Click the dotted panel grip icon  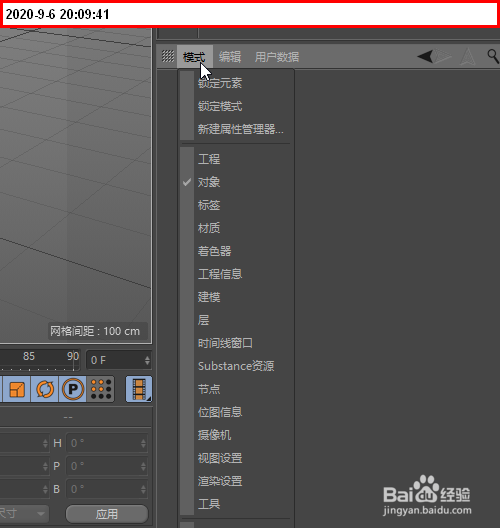click(168, 56)
